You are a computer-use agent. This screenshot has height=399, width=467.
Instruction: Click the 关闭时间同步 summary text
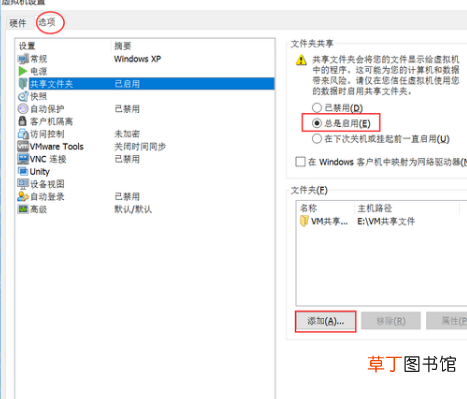click(x=140, y=146)
